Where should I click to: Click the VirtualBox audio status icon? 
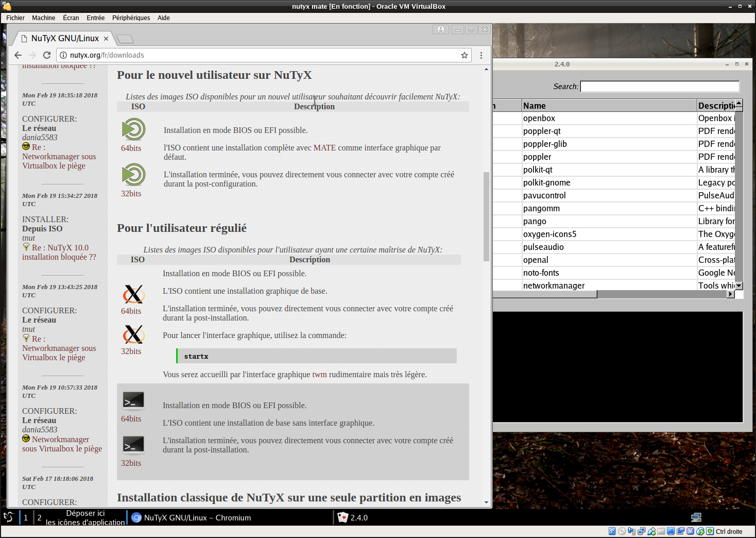point(631,531)
